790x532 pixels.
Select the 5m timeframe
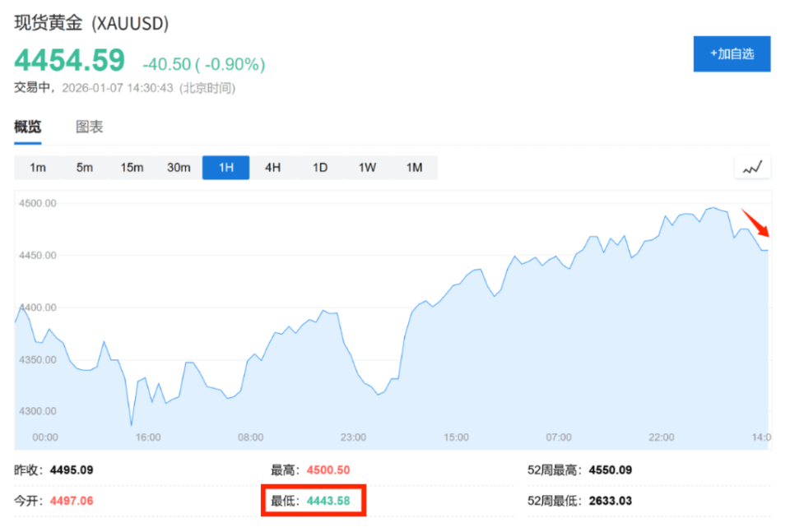(84, 166)
